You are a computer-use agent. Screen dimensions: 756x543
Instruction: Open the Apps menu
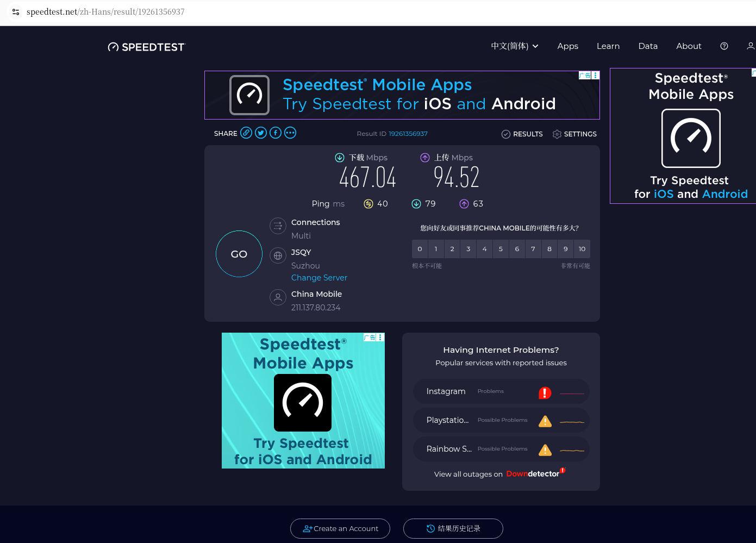[567, 46]
